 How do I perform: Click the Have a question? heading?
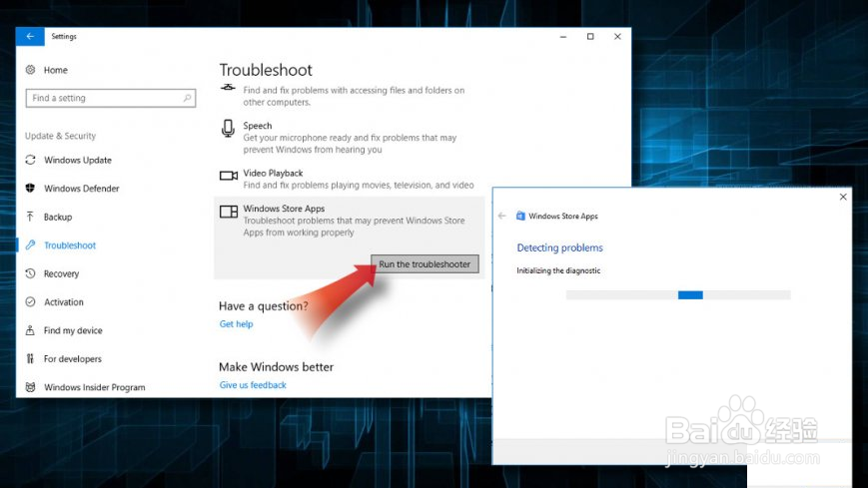[x=263, y=306]
